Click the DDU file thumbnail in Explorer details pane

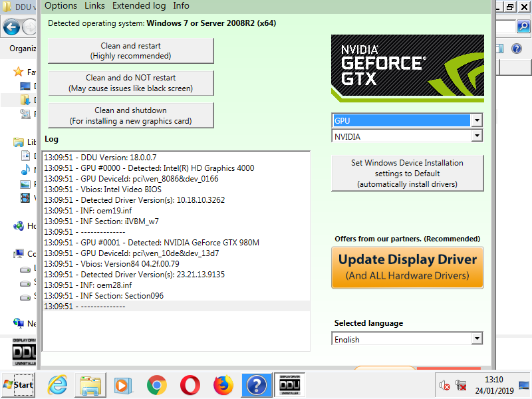click(24, 352)
